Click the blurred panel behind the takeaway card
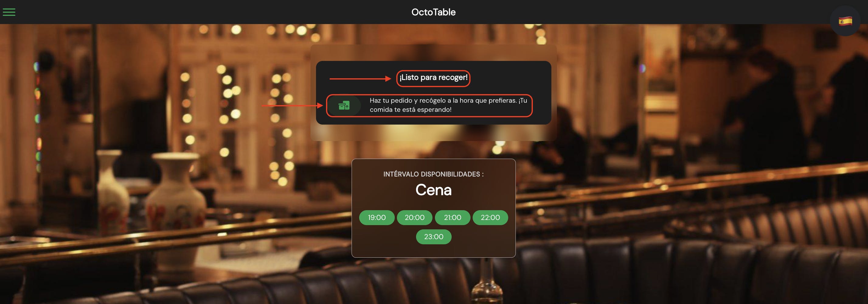This screenshot has width=868, height=304. [x=433, y=133]
